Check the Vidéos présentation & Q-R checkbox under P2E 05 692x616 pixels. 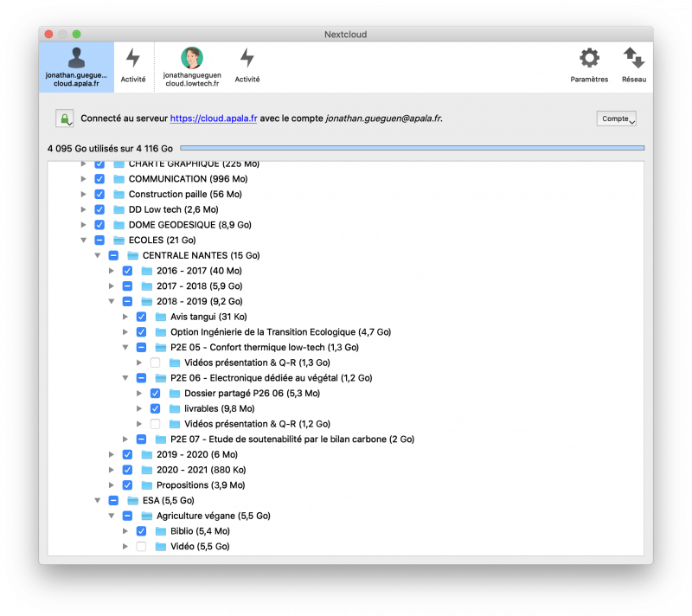point(155,363)
